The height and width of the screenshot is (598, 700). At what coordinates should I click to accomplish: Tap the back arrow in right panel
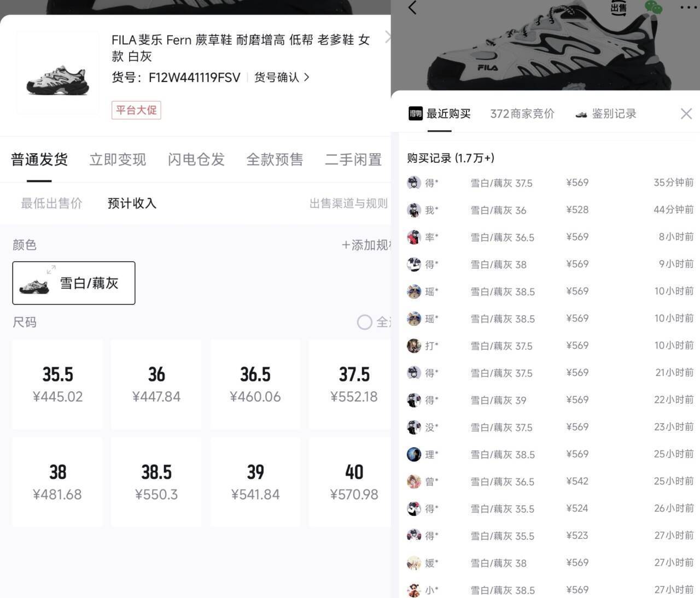click(x=412, y=8)
